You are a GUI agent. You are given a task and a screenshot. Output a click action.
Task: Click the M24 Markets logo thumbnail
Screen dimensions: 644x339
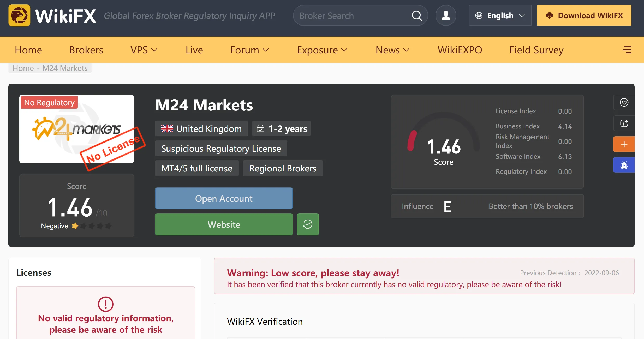pos(77,129)
